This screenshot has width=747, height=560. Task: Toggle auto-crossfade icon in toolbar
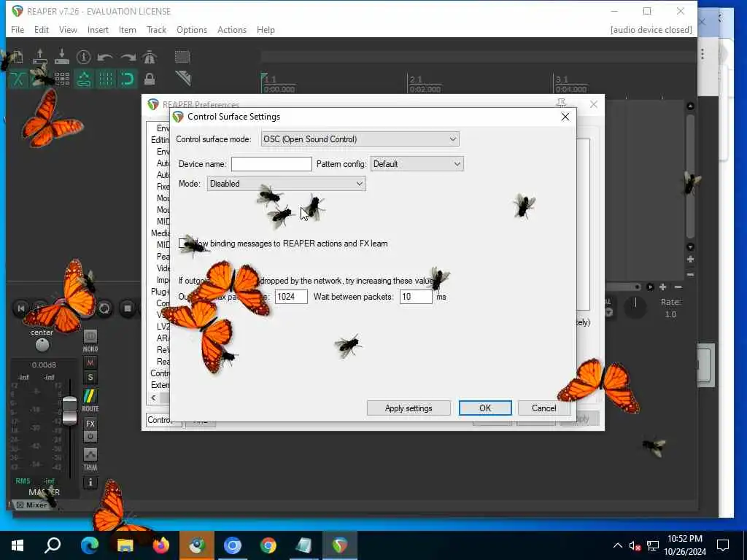[x=18, y=79]
